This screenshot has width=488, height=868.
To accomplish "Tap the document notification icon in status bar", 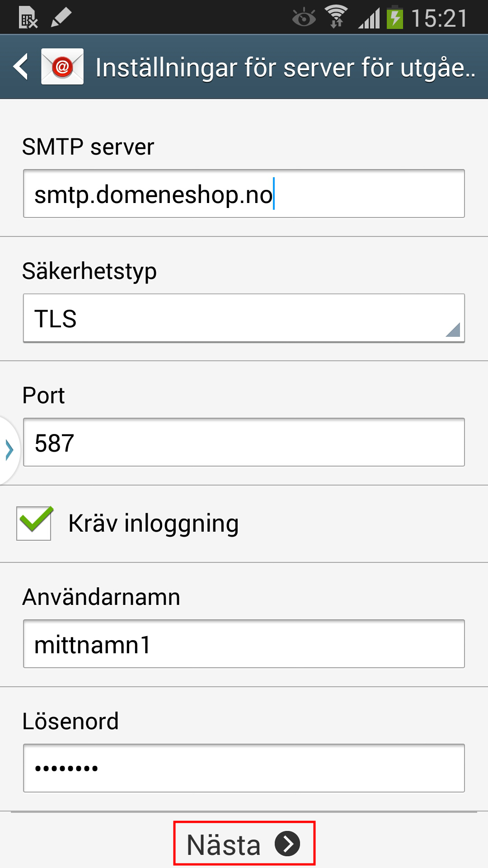I will (28, 18).
